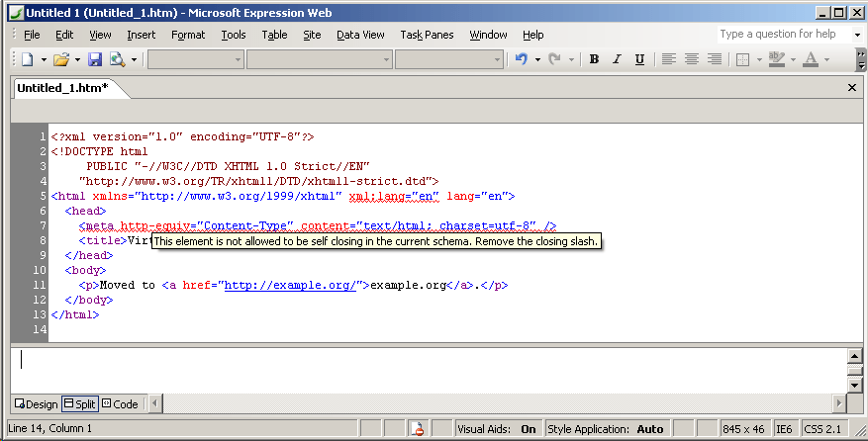
Task: Click the Borders icon in toolbar
Action: tap(742, 59)
